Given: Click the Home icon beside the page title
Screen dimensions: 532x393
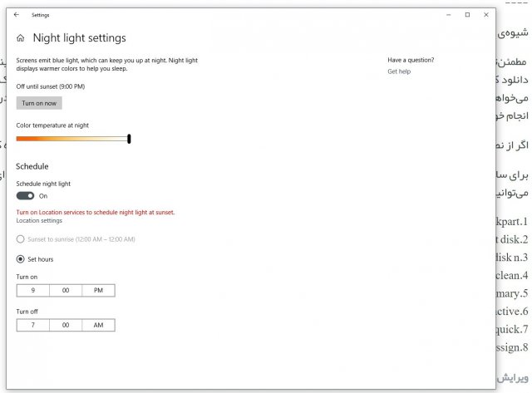Looking at the screenshot, I should pos(21,38).
